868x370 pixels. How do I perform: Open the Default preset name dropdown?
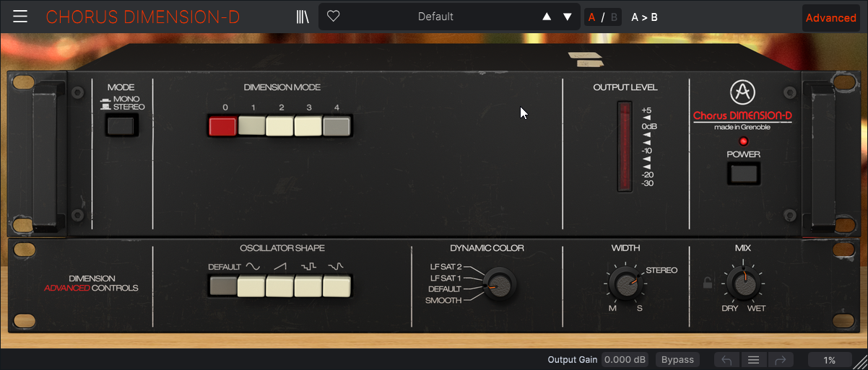coord(435,17)
